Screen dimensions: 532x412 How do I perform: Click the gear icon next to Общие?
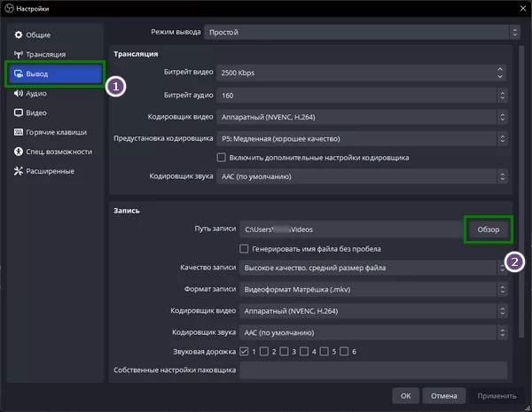(19, 35)
